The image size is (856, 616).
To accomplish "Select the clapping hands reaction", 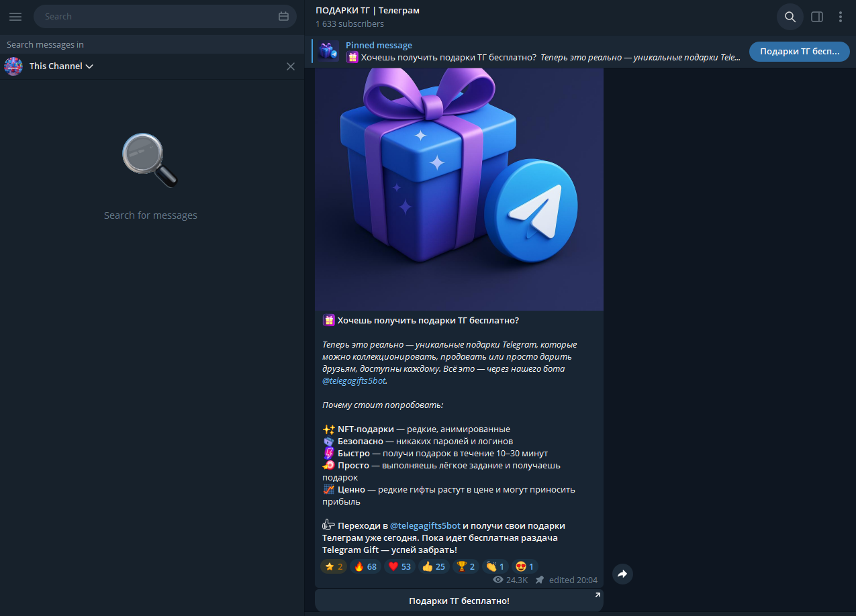I will pos(495,566).
